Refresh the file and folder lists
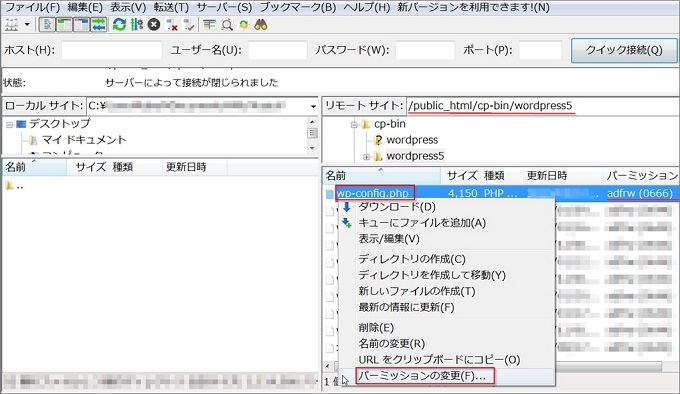This screenshot has width=680, height=394. coord(119,25)
